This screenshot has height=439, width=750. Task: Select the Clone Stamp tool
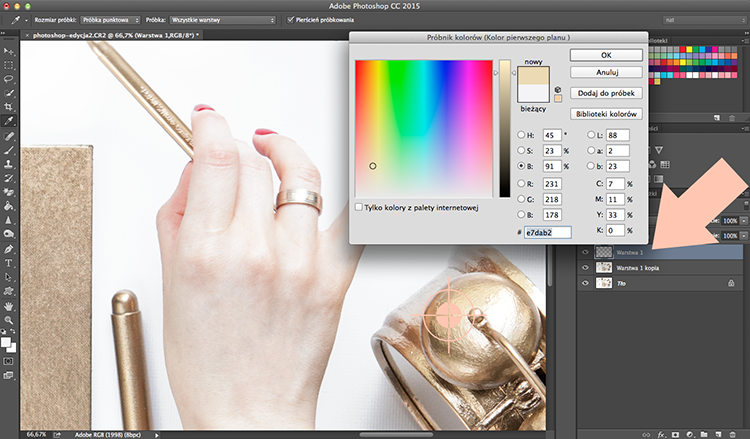pyautogui.click(x=9, y=164)
